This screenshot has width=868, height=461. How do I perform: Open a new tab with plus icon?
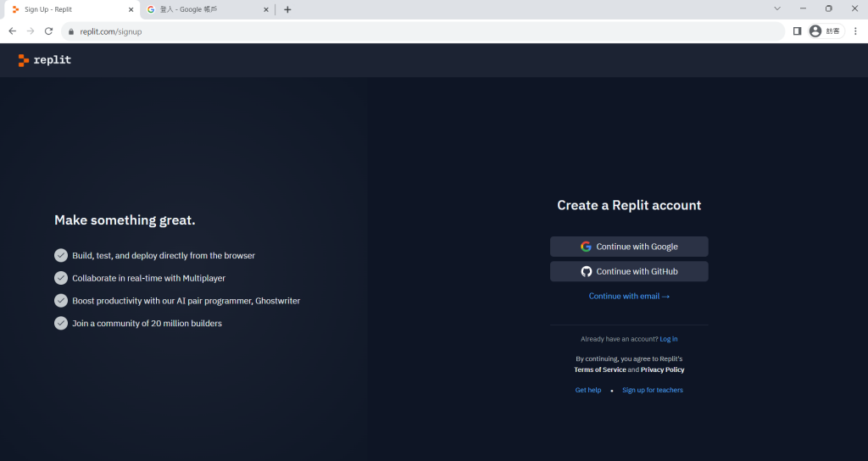click(287, 9)
